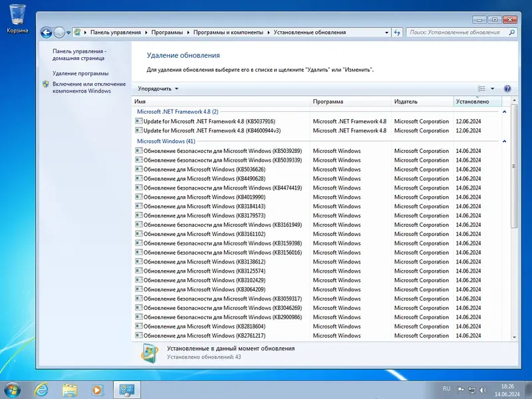532x399 pixels.
Task: Navigate to Программы via the breadcrumb
Action: [170, 31]
